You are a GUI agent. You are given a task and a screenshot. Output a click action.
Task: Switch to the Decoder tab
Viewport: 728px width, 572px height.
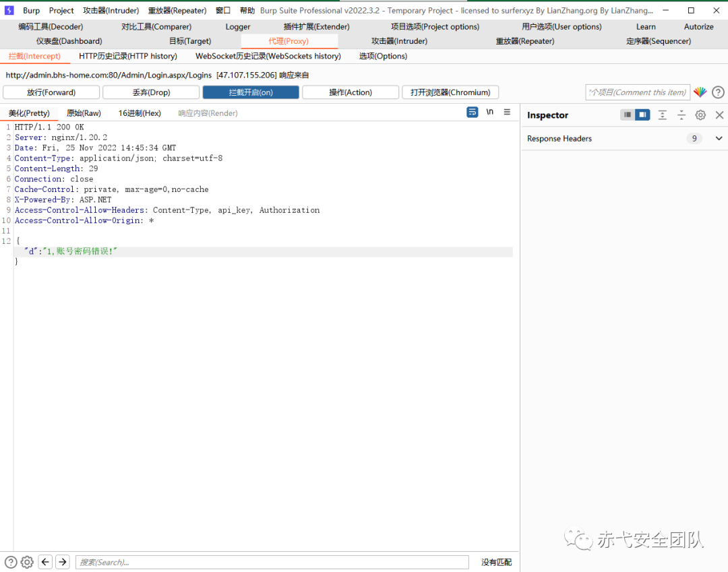point(51,27)
